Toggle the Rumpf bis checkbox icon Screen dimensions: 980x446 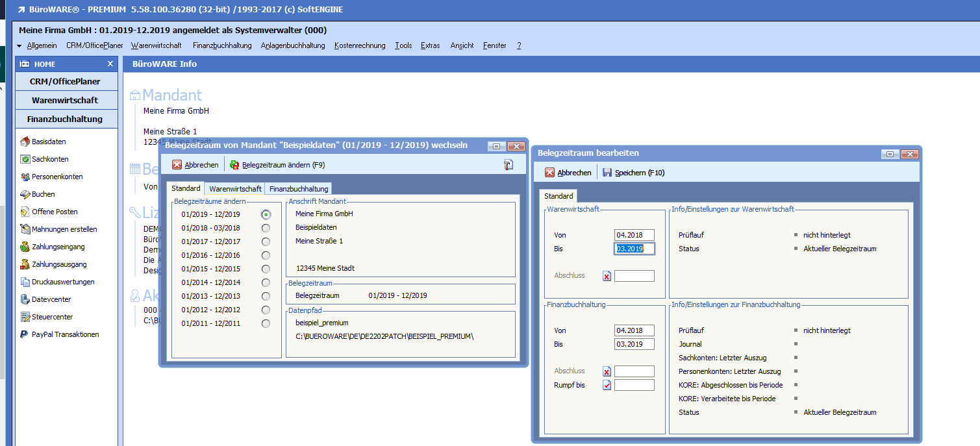pyautogui.click(x=607, y=385)
